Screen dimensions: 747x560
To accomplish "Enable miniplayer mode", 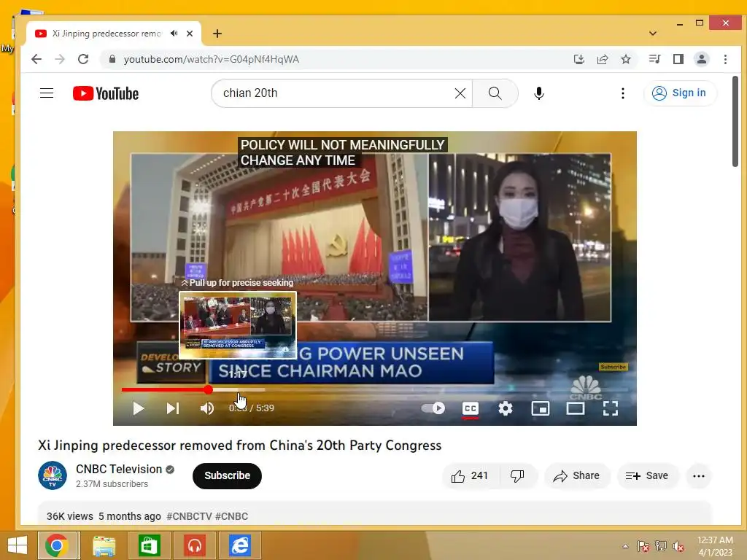I will [541, 408].
